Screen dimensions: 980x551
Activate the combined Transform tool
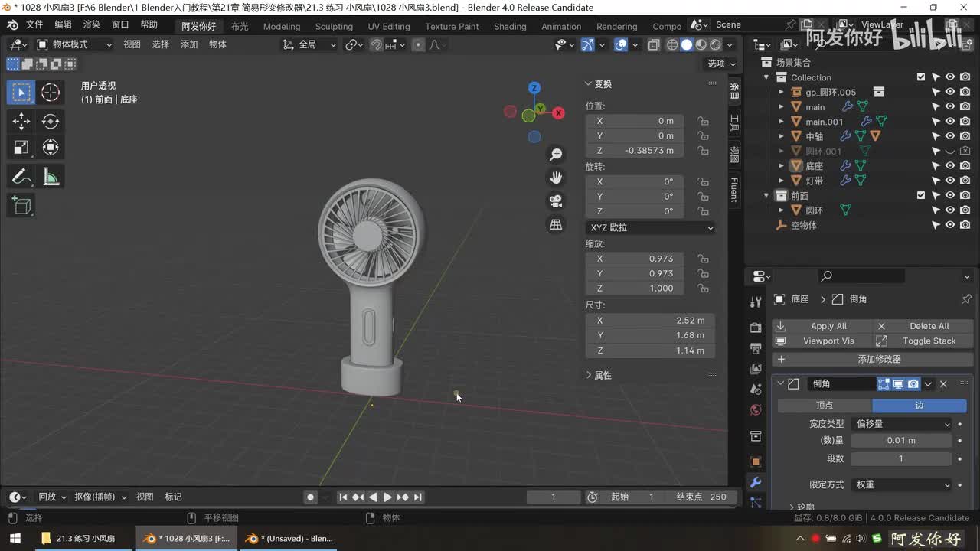pyautogui.click(x=51, y=147)
